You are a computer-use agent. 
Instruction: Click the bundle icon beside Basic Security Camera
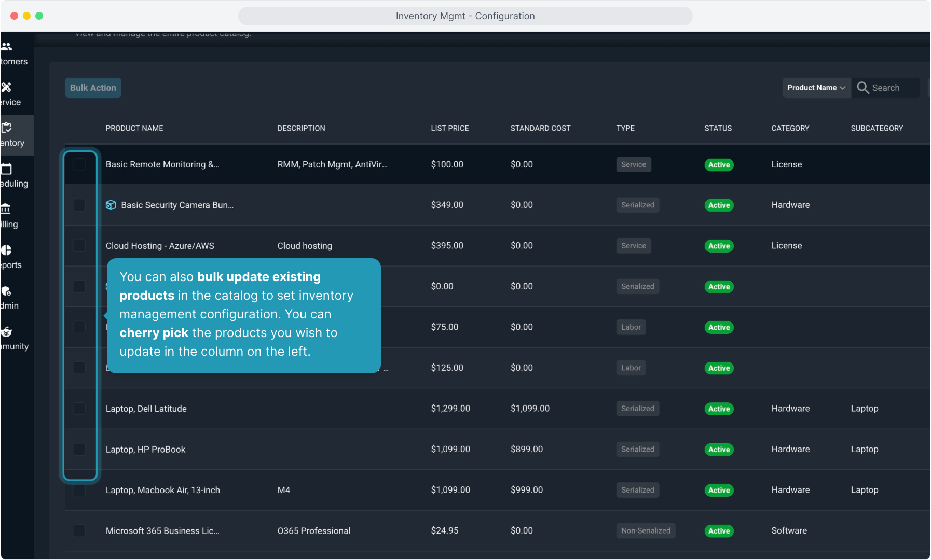click(x=111, y=205)
